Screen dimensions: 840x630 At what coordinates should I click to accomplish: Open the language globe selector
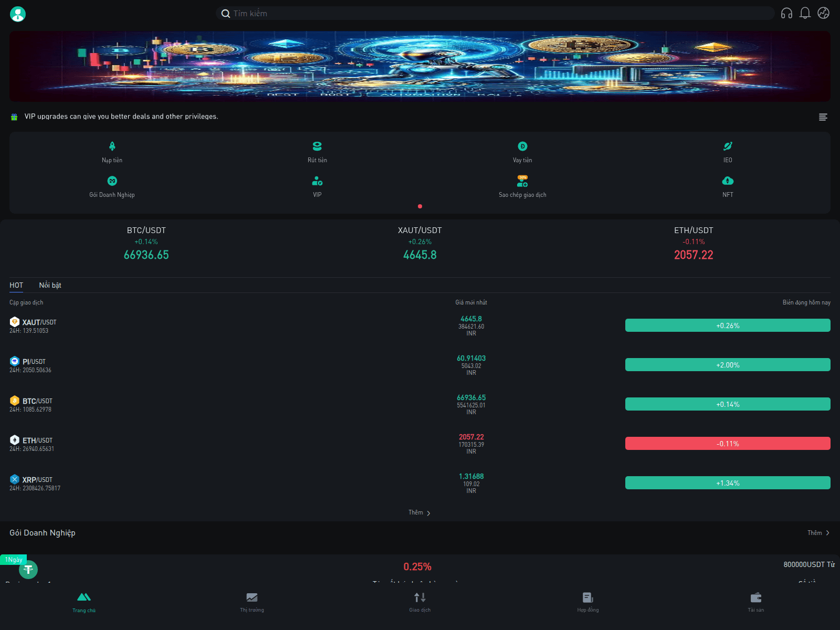(x=822, y=14)
